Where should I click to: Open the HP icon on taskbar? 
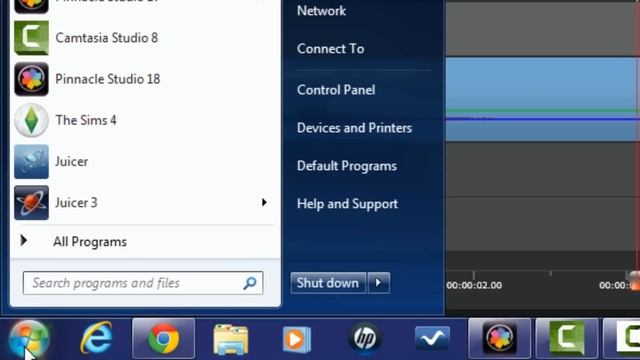tap(365, 338)
